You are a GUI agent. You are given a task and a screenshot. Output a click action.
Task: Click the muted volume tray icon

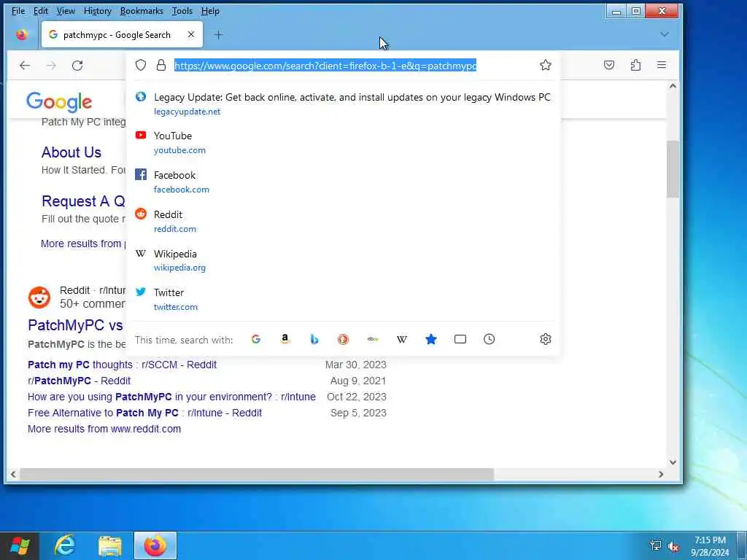click(x=674, y=546)
